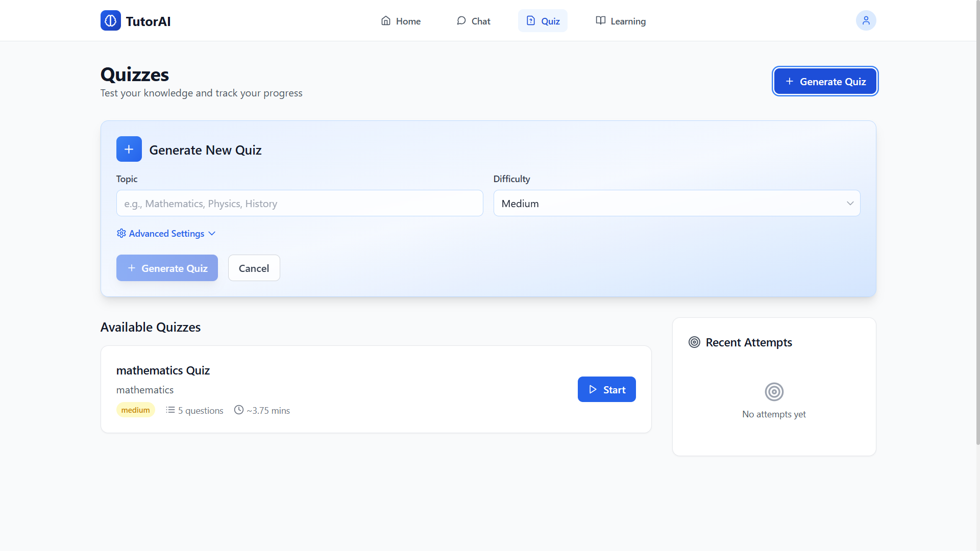
Task: Click the chevron arrow in Difficulty select
Action: pyautogui.click(x=850, y=204)
